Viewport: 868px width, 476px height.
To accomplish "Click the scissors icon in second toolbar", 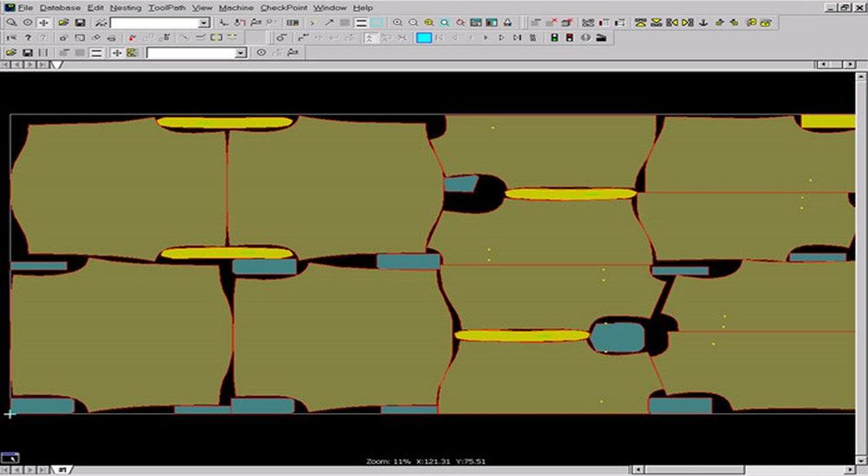I will point(402,38).
